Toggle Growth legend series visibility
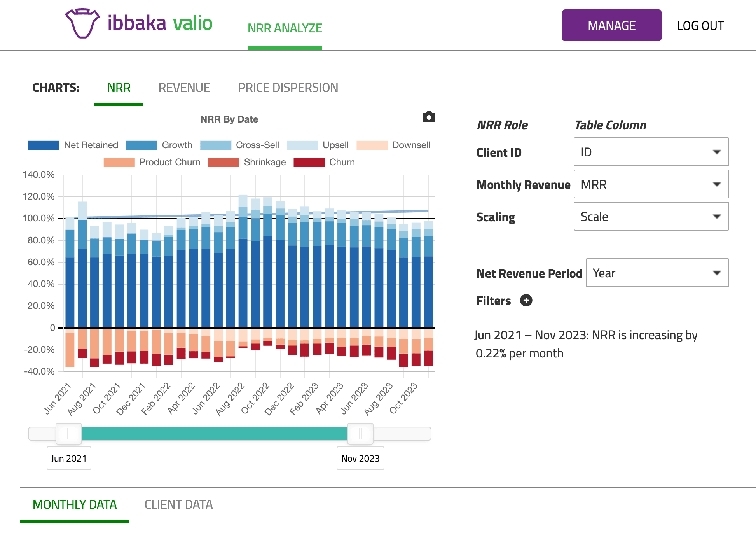Image resolution: width=756 pixels, height=534 pixels. coord(159,145)
